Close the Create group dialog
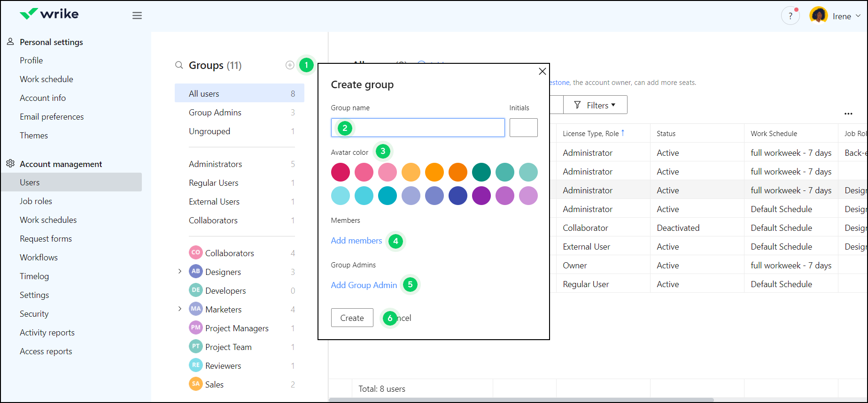Screen dimensions: 868x403 542,71
